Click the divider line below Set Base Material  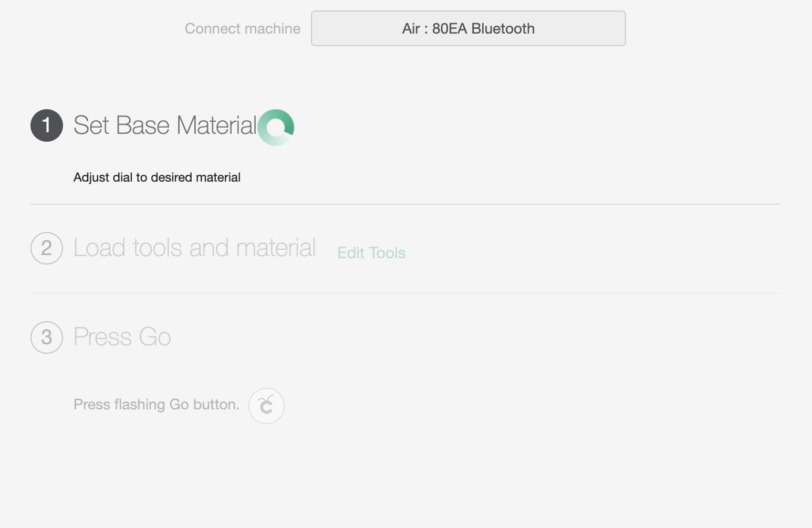405,204
